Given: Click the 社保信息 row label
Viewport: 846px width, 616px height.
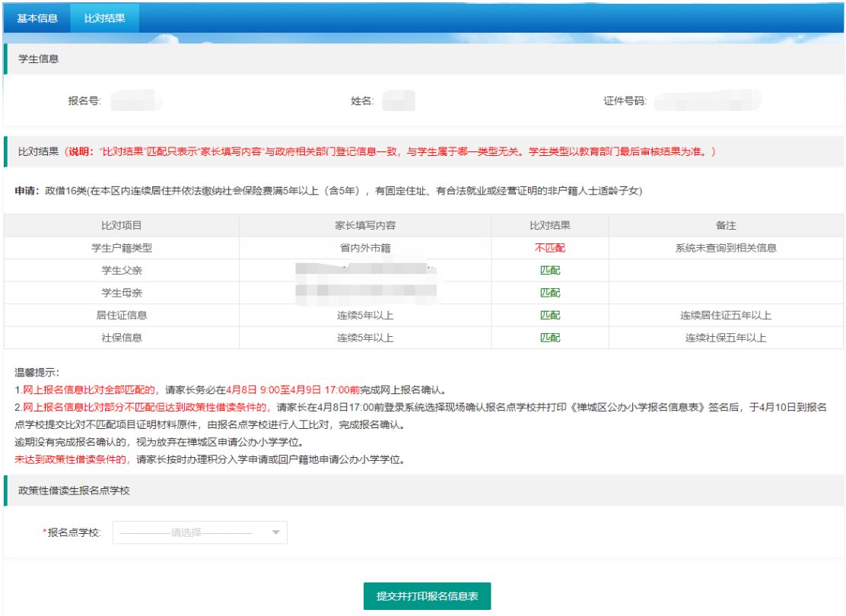Looking at the screenshot, I should (x=122, y=338).
